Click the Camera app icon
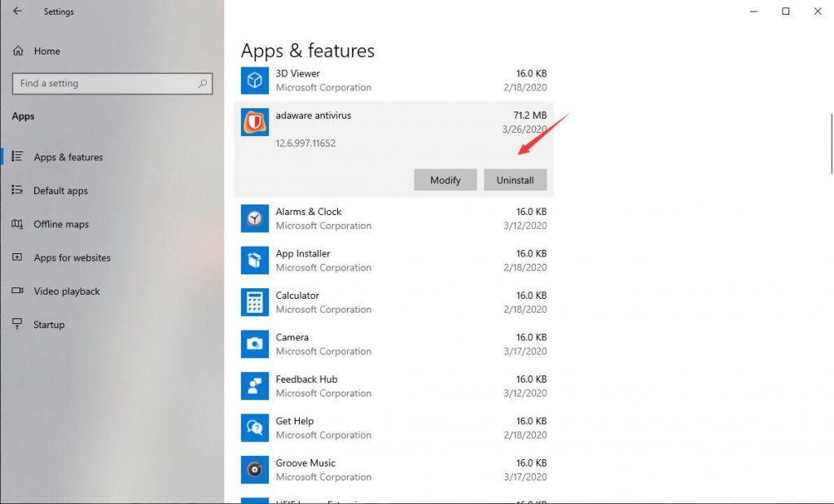This screenshot has height=504, width=834. (255, 344)
